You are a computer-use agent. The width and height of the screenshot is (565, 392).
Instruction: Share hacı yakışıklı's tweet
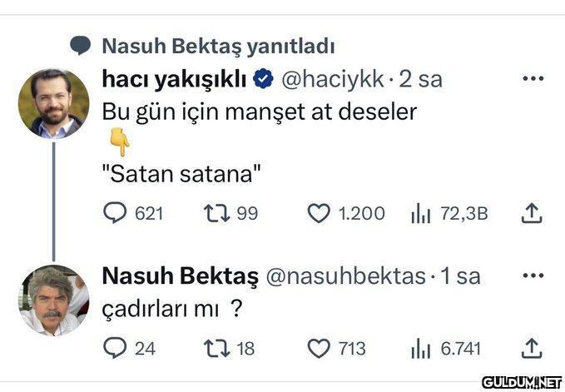pos(531,214)
